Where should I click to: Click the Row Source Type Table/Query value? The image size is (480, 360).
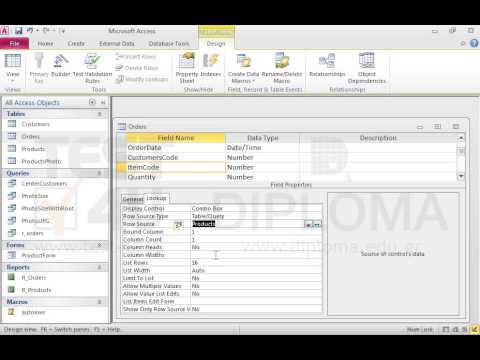[x=256, y=216]
